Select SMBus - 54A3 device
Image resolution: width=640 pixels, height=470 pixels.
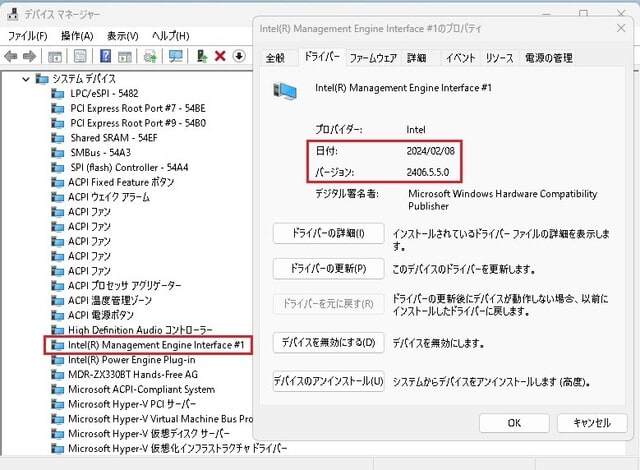pos(100,153)
